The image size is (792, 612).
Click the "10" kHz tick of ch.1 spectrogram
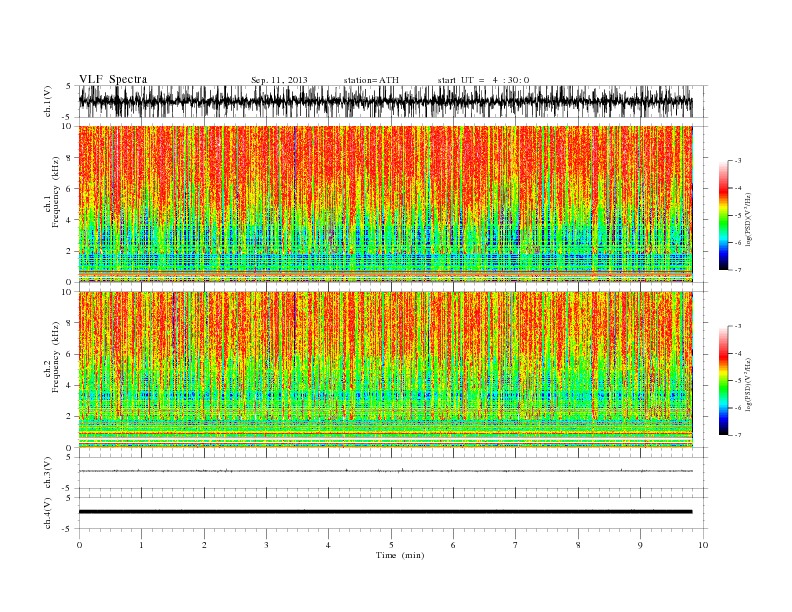point(67,126)
